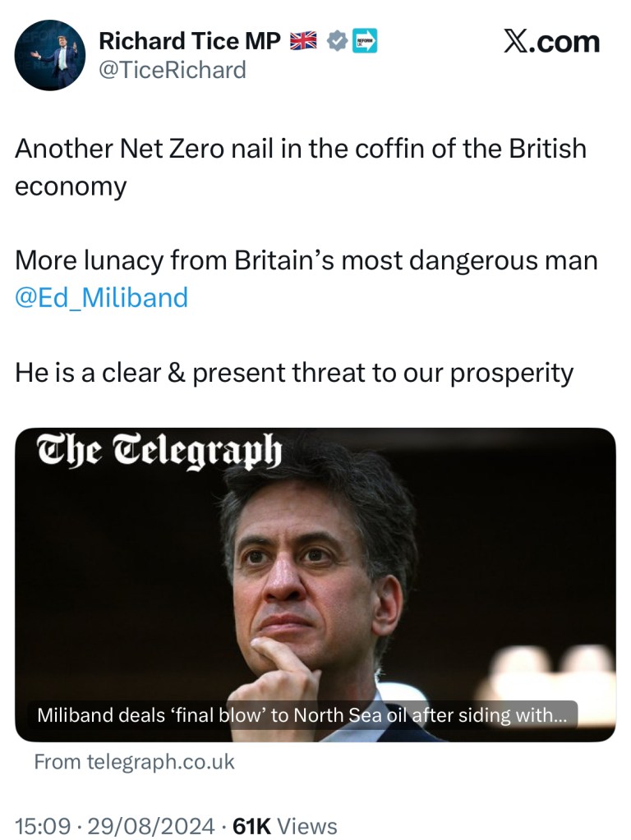Click the blue verified checkmark badge
Screen dimensions: 631x840
336,40
